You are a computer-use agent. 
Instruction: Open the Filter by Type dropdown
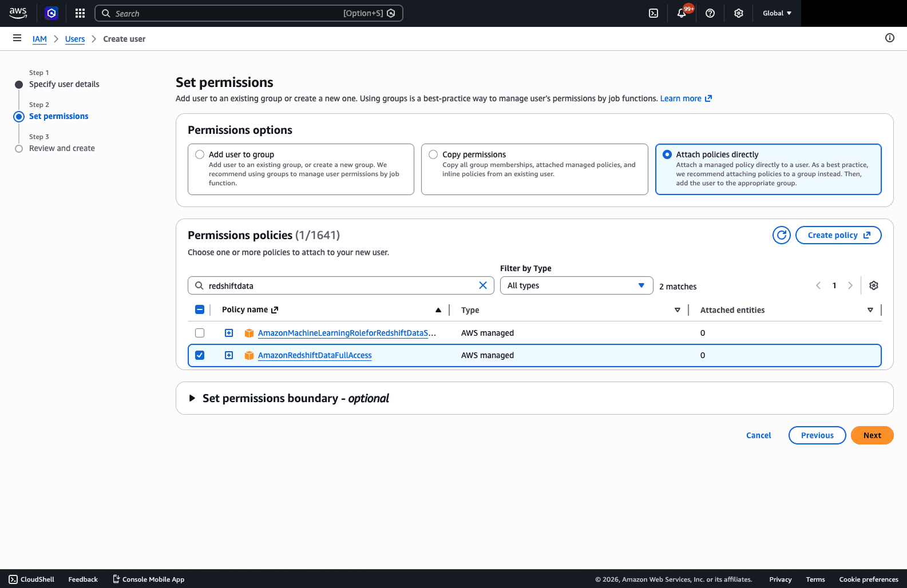point(576,285)
